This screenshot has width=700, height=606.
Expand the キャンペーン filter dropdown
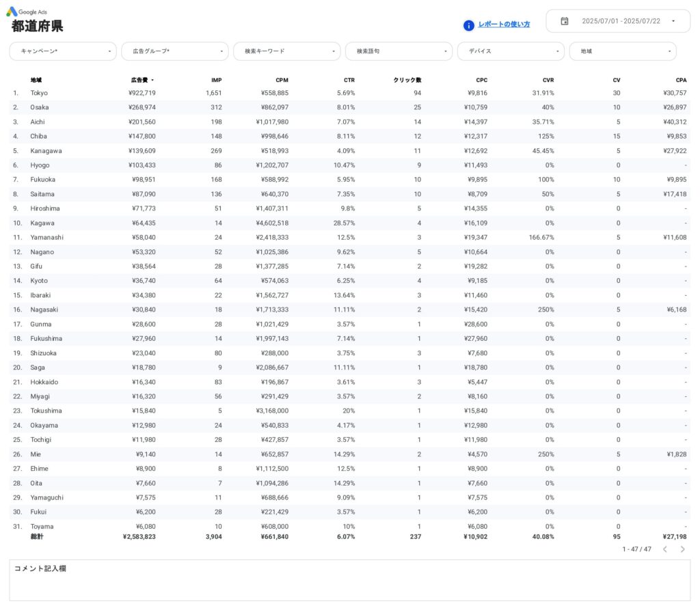tap(63, 51)
